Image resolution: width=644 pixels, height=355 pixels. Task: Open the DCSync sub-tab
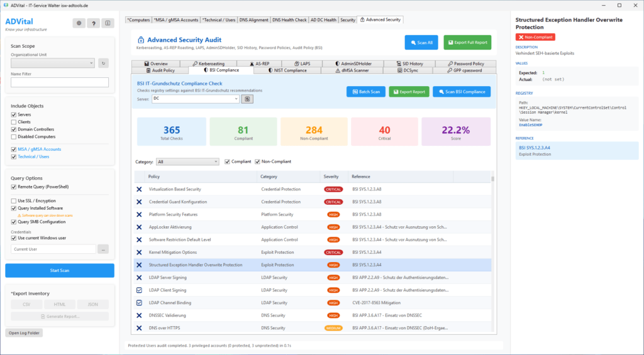(408, 70)
